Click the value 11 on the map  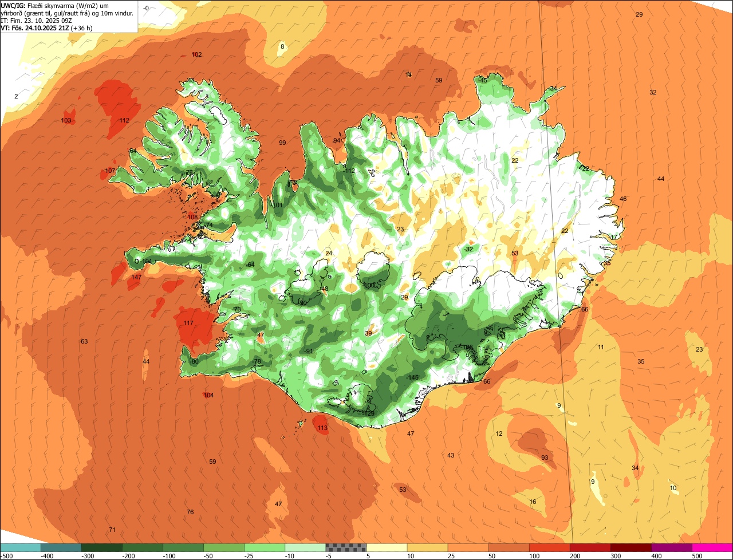(x=601, y=348)
